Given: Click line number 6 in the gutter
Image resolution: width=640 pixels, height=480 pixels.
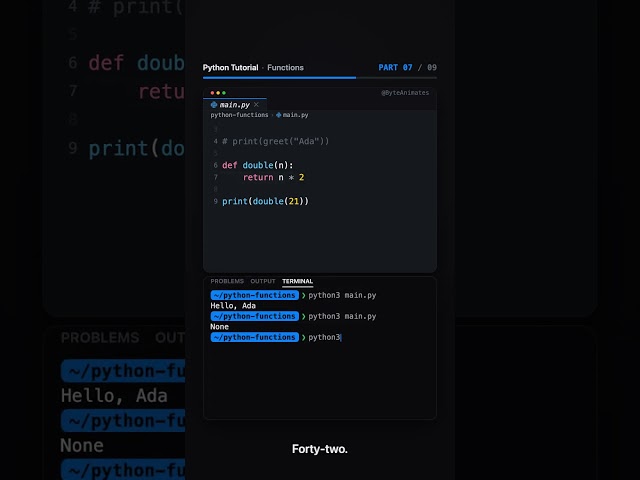Looking at the screenshot, I should [216, 165].
